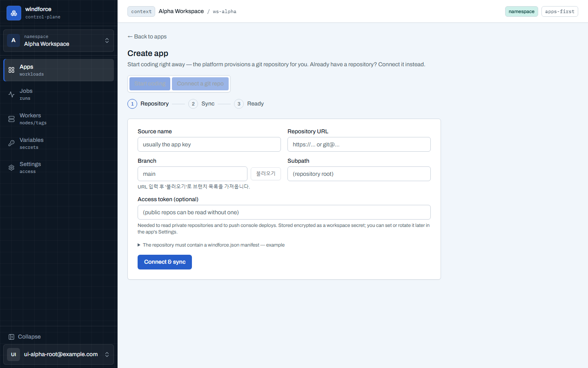
Task: Open the namespace Alpha Workspace switcher chevron
Action: pyautogui.click(x=107, y=40)
